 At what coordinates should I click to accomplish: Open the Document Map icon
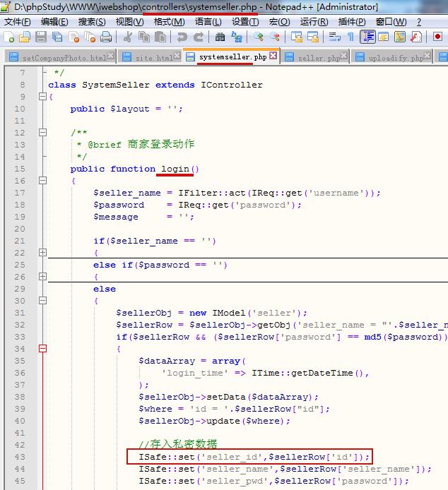point(400,37)
